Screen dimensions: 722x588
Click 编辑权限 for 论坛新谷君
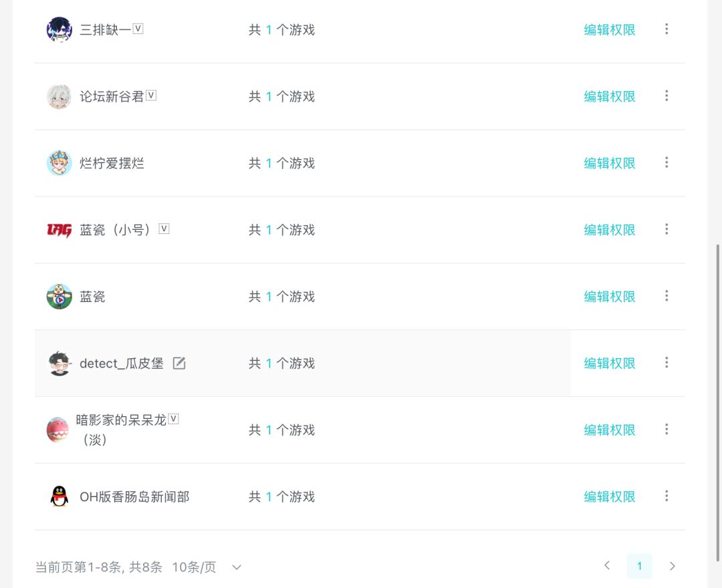609,97
